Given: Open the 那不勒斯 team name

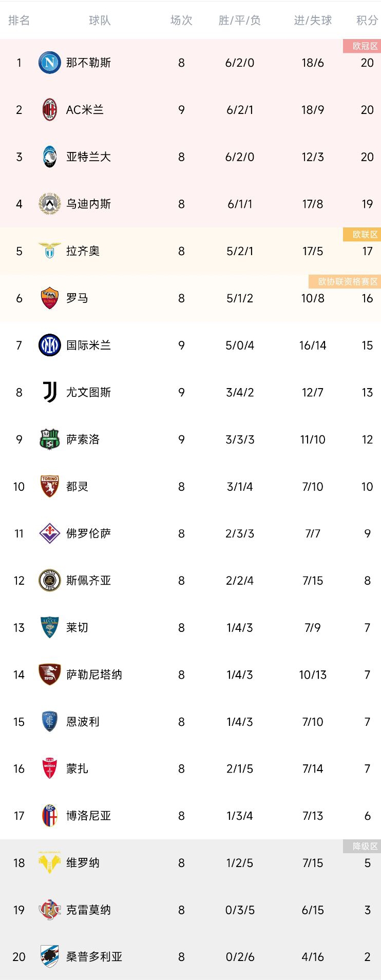Looking at the screenshot, I should (88, 63).
